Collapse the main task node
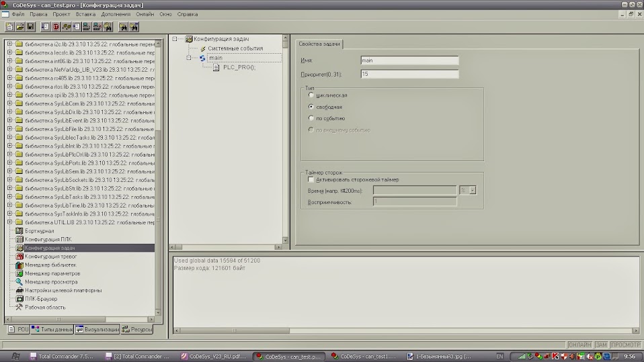Screen dimensions: 644x362 pos(188,58)
